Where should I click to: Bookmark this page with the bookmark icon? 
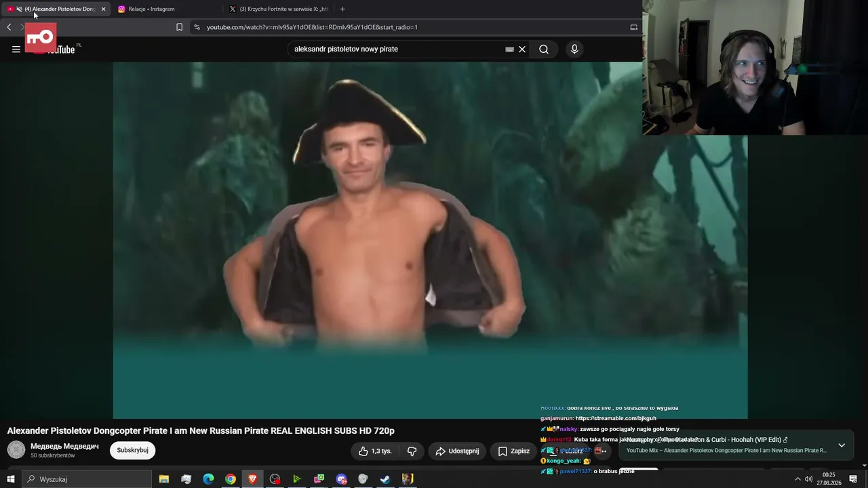(179, 27)
